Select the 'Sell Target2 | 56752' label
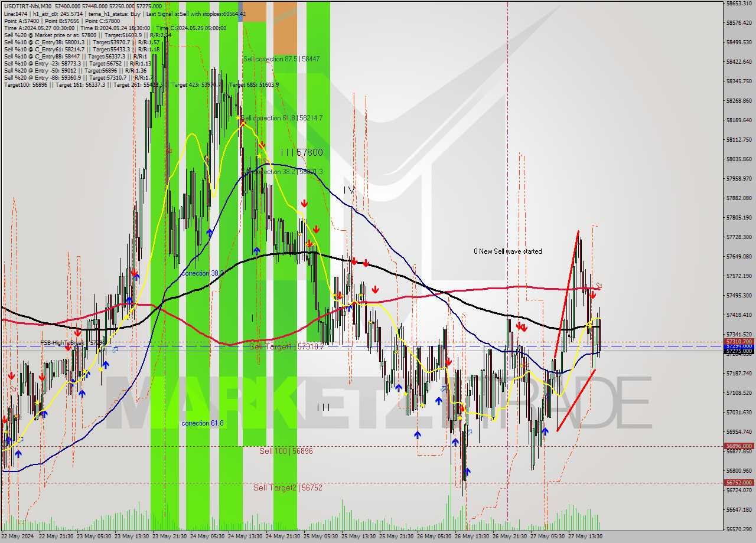 (x=288, y=488)
